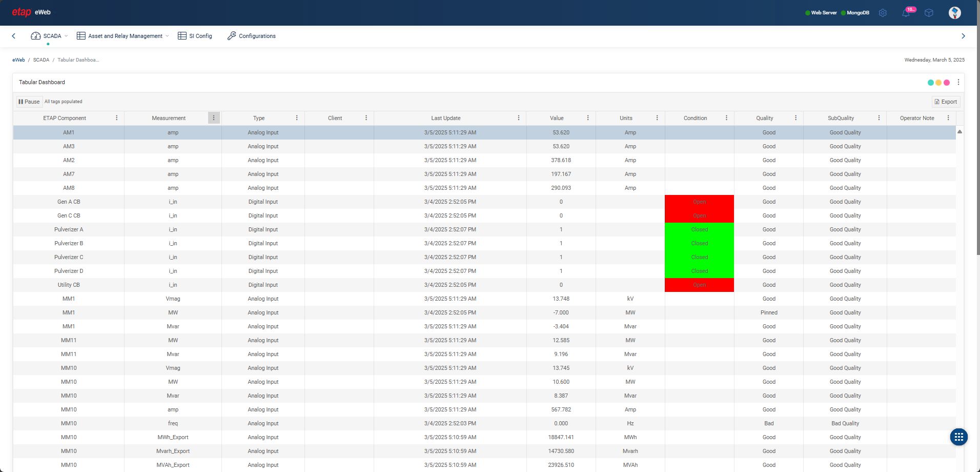Open the Configurations menu item

pyautogui.click(x=252, y=36)
